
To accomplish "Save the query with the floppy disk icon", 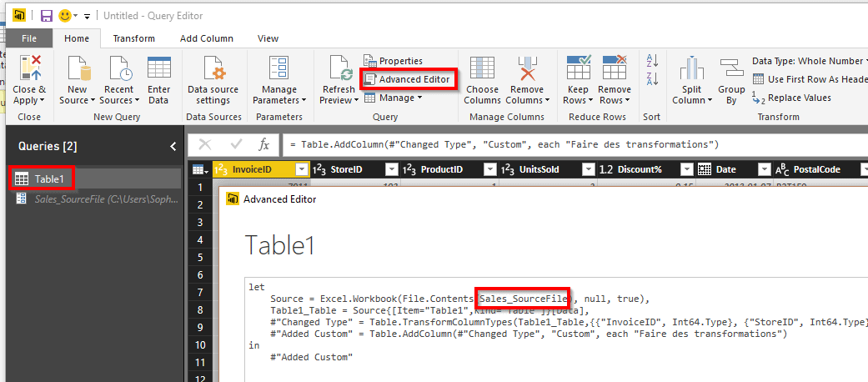I will 47,16.
